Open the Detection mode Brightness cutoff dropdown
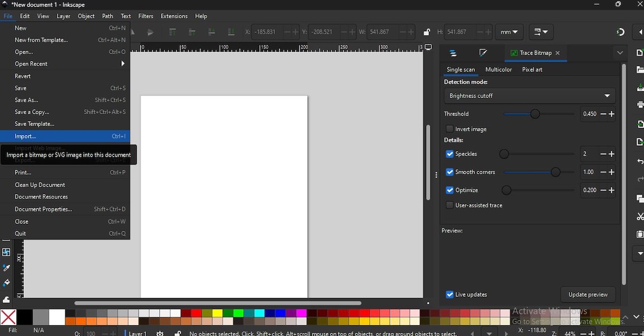Viewport: 644px width, 336px height. click(x=529, y=96)
